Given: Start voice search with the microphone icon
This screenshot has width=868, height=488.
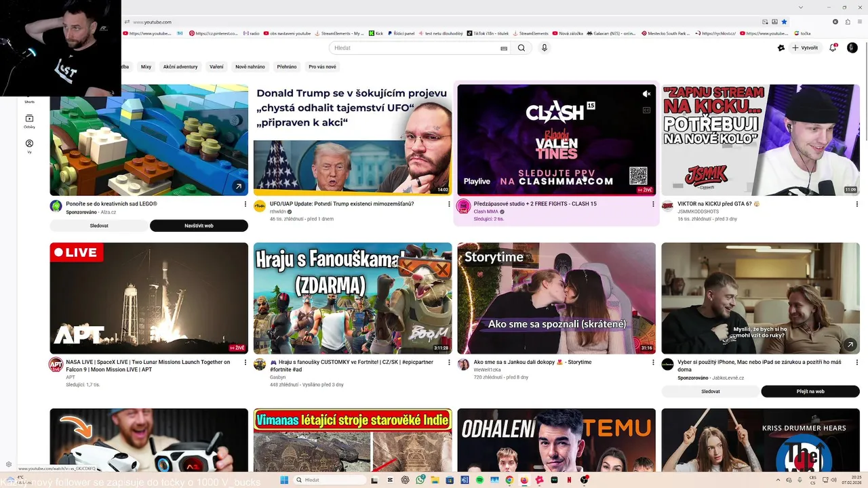Looking at the screenshot, I should (x=544, y=48).
